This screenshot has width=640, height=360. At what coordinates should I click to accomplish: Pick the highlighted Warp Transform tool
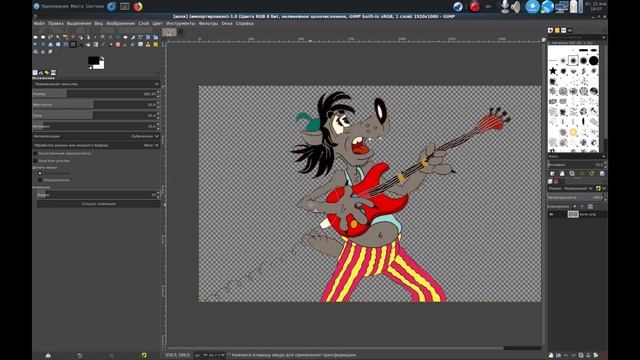click(x=73, y=44)
